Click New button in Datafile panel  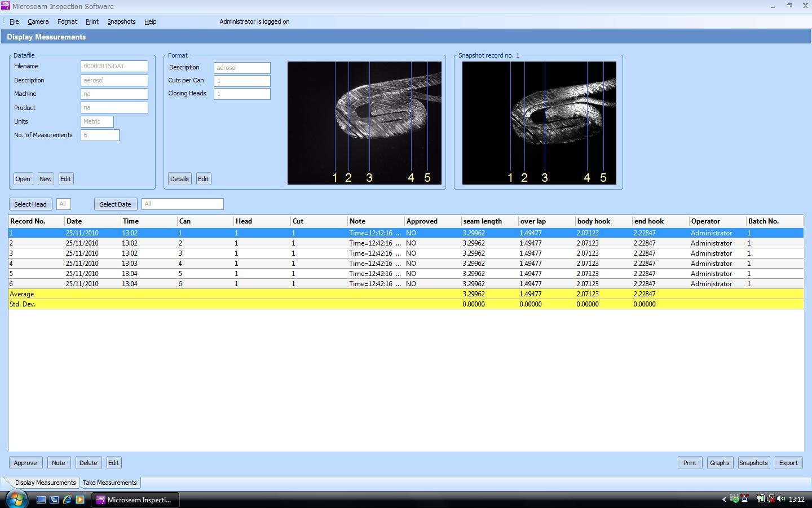coord(45,179)
